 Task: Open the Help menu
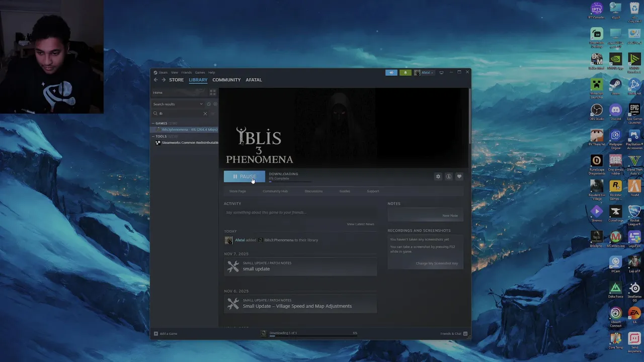211,72
